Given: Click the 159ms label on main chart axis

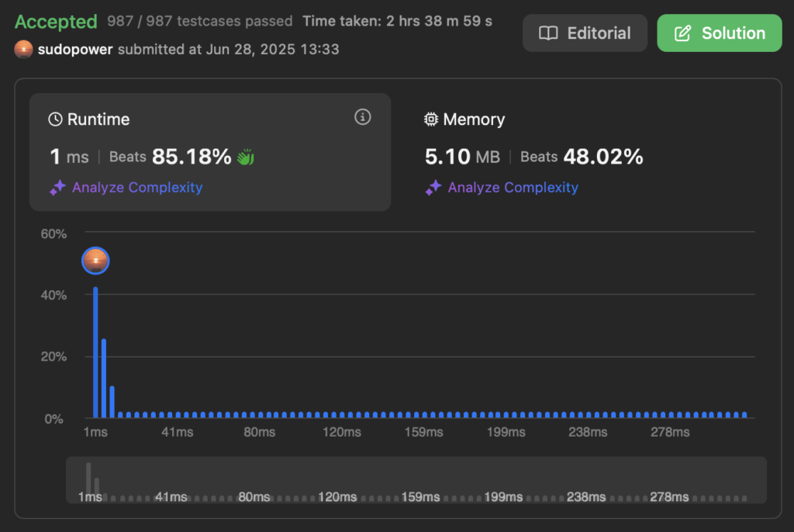Looking at the screenshot, I should (424, 432).
